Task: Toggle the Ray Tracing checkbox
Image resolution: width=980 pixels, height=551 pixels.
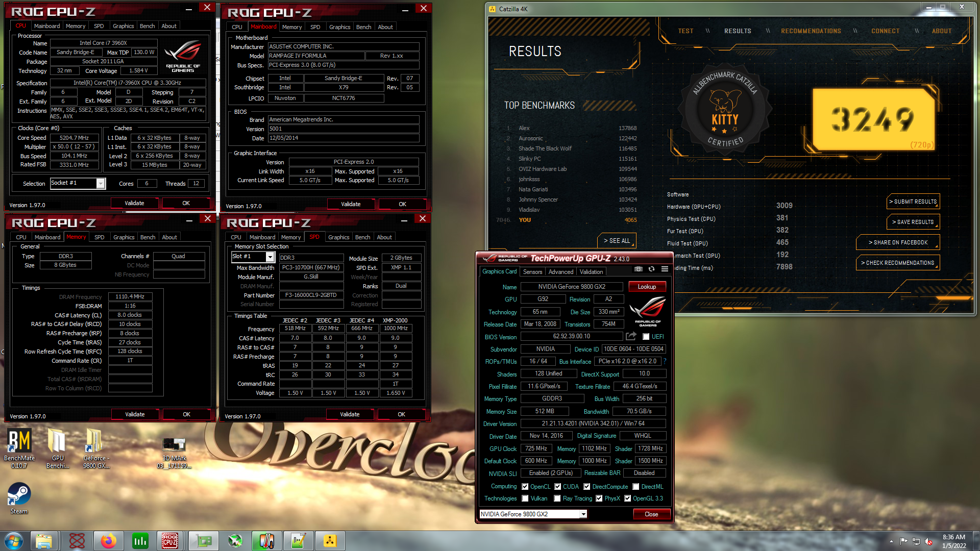Action: 557,498
